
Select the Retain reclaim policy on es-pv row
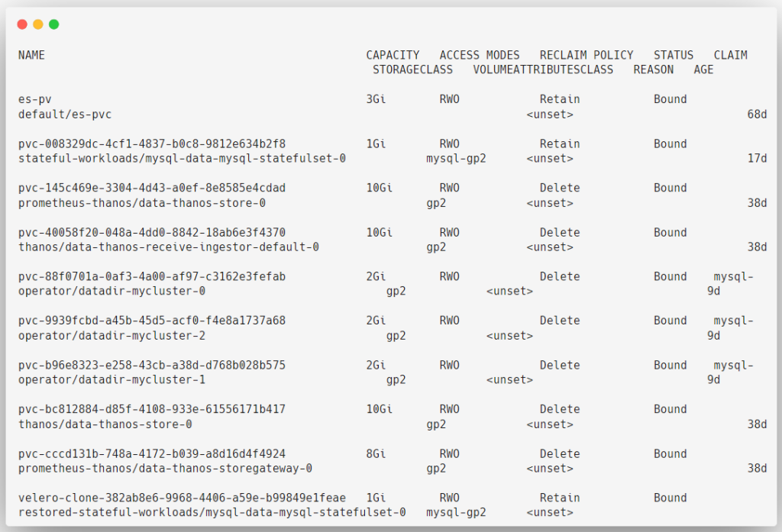(560, 98)
